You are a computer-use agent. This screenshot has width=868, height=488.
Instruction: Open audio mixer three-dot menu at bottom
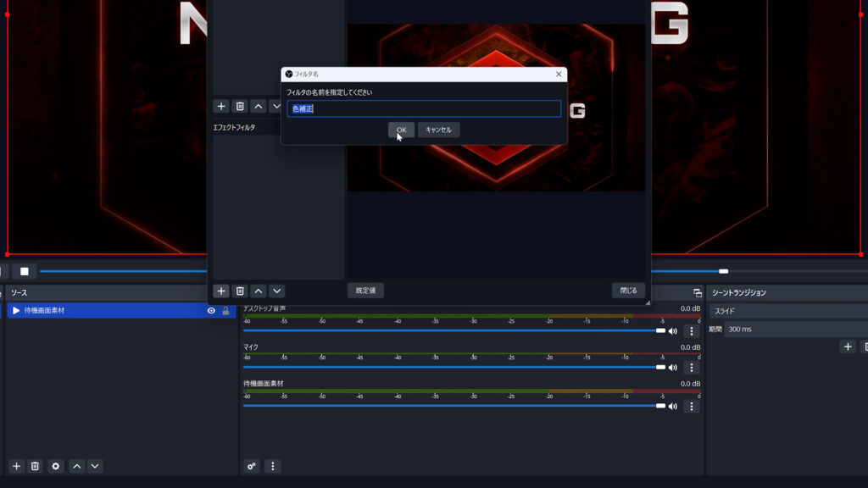(x=272, y=466)
